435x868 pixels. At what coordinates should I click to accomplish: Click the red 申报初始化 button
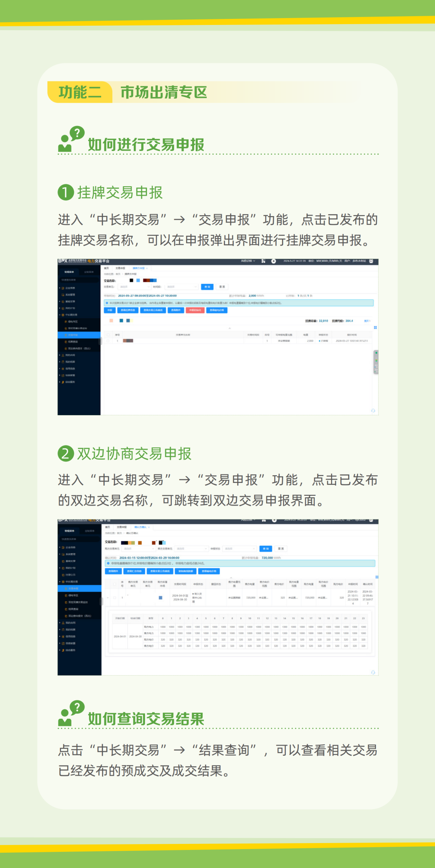pos(195,310)
